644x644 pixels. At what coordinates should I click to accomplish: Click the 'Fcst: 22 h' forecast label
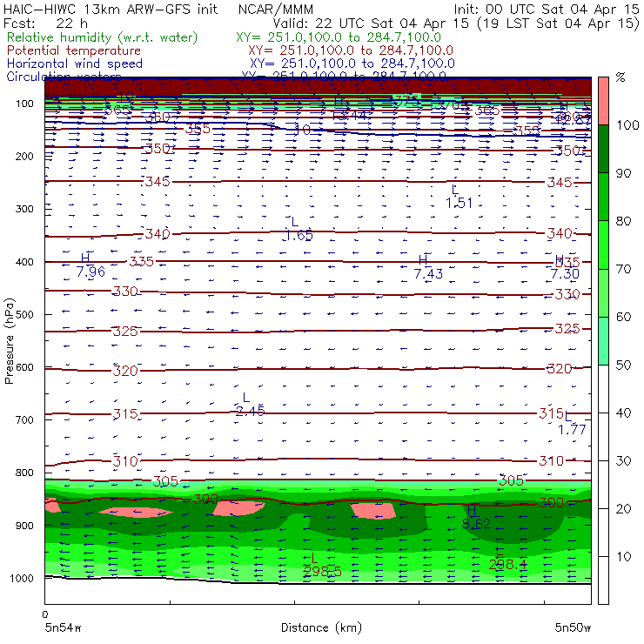pyautogui.click(x=45, y=23)
